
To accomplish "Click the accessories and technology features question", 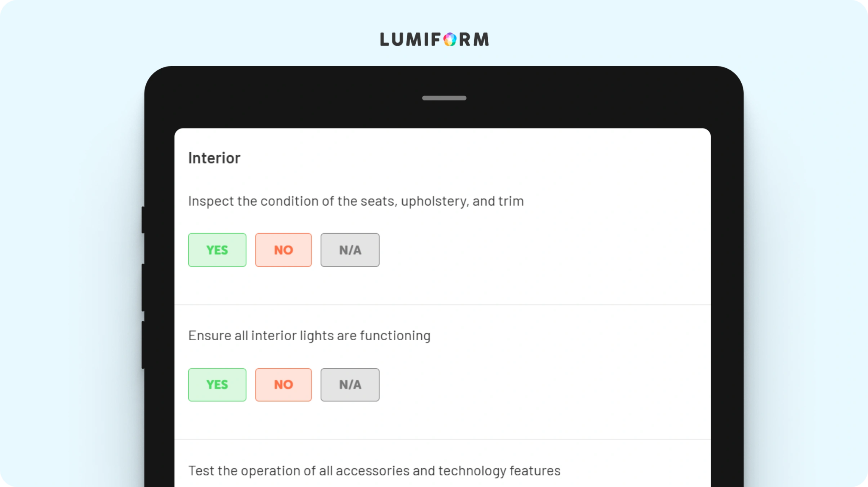I will tap(374, 471).
